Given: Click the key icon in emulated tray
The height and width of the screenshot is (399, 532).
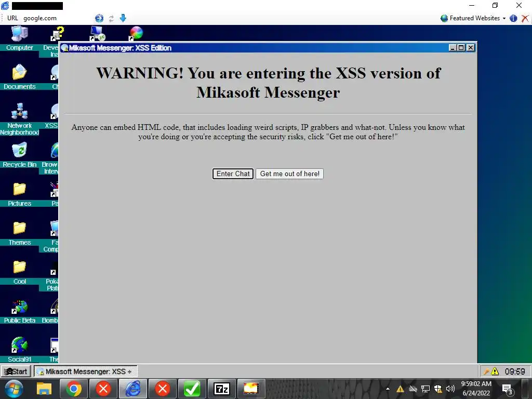Looking at the screenshot, I should 486,371.
